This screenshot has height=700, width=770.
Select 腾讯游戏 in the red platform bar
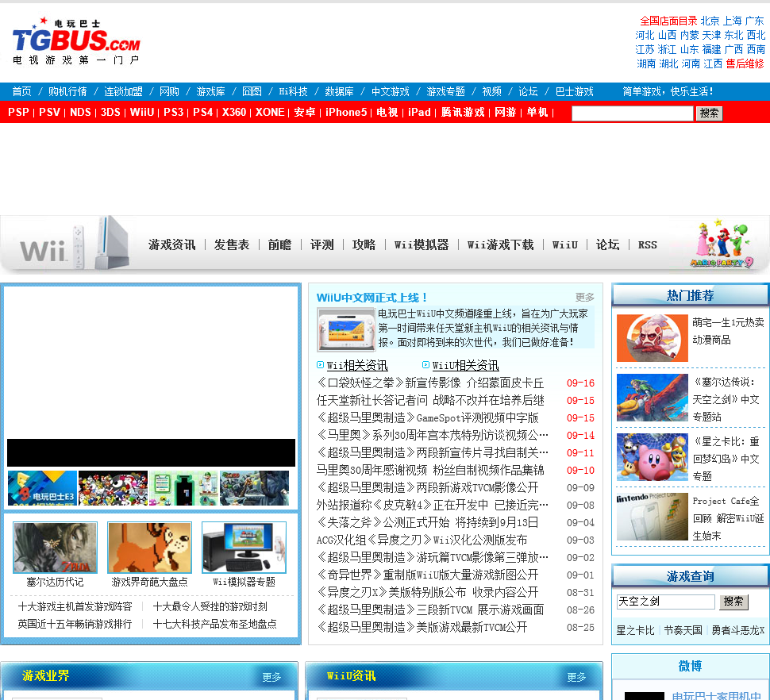[463, 112]
